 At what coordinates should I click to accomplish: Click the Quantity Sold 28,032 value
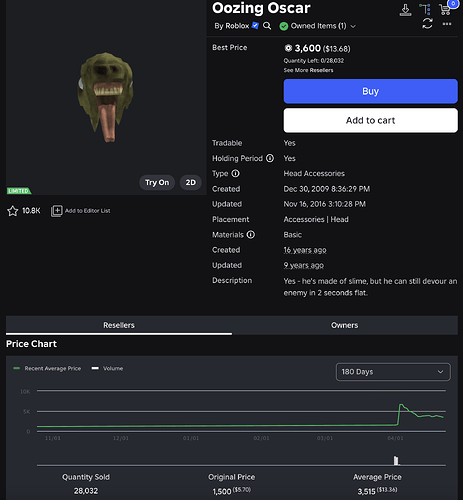point(86,491)
